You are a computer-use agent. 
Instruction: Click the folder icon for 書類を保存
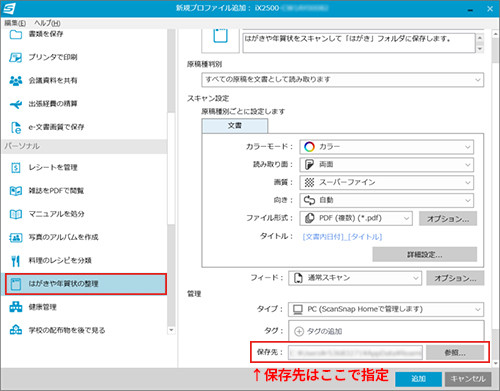tap(16, 34)
